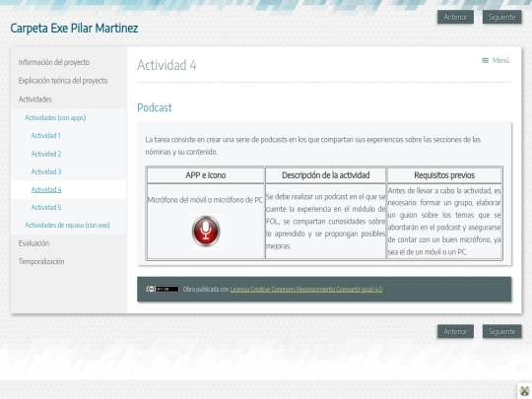Open the Creative Commons license link
Screen dimensions: 532x399
tap(306, 289)
